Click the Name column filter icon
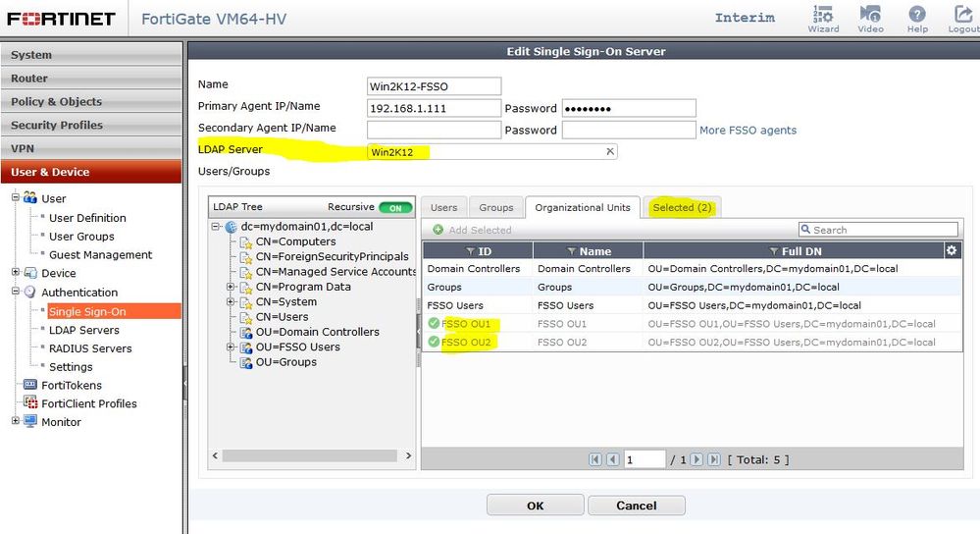 pos(571,251)
